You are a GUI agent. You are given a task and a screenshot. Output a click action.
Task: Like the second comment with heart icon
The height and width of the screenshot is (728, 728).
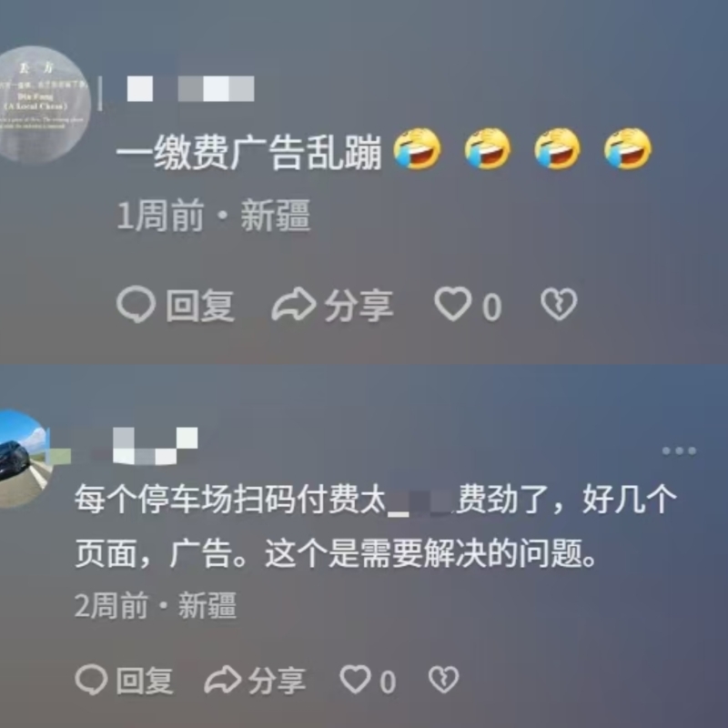(356, 679)
